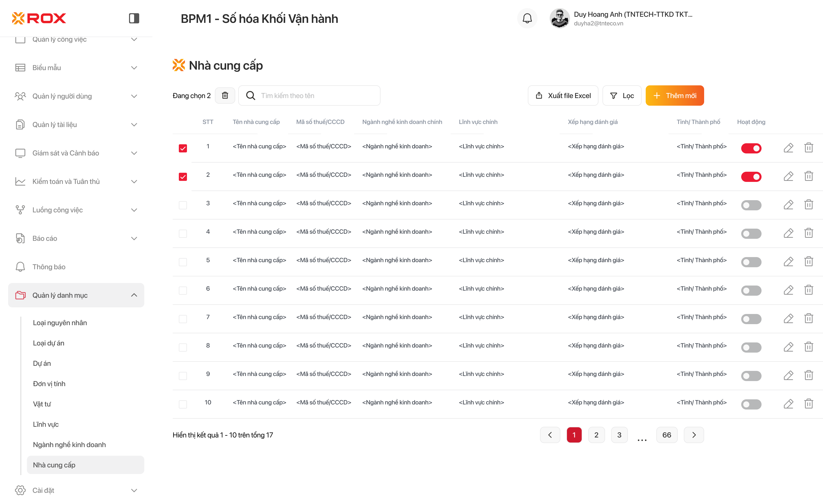823x504 pixels.
Task: Click Xuất file Excel button
Action: click(563, 96)
